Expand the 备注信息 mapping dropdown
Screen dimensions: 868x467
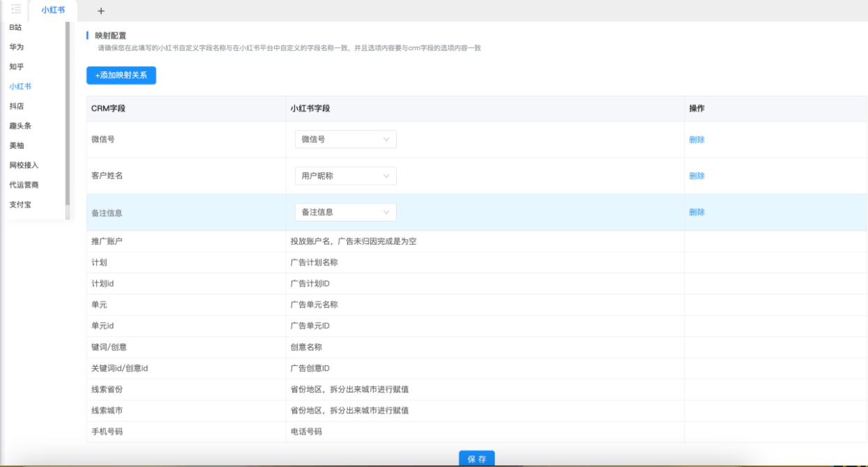click(345, 212)
